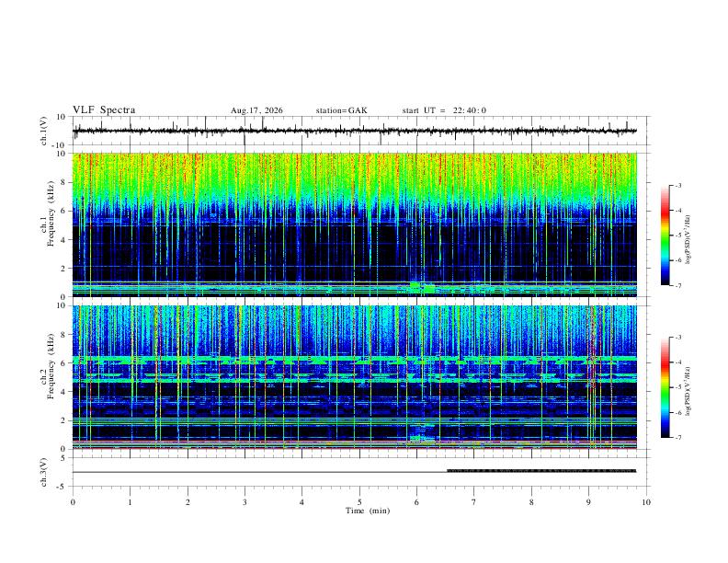Image resolution: width=728 pixels, height=563 pixels.
Task: Click the -3 label on upper color scale
Action: [678, 185]
